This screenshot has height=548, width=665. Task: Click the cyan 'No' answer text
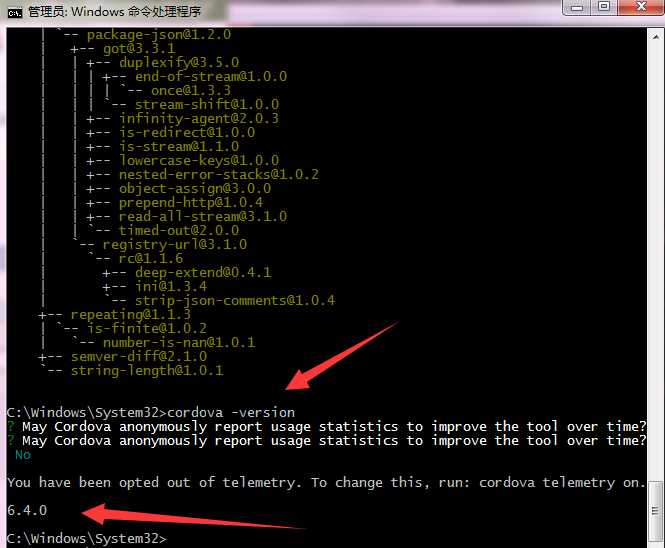(23, 455)
